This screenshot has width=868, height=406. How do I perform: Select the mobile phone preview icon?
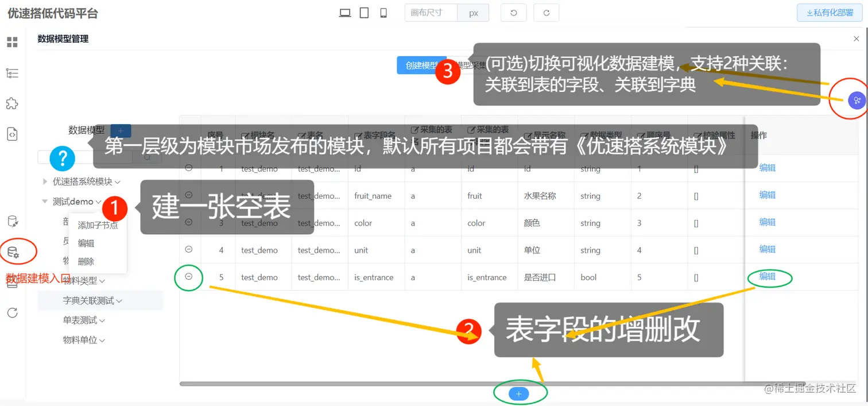tap(383, 12)
